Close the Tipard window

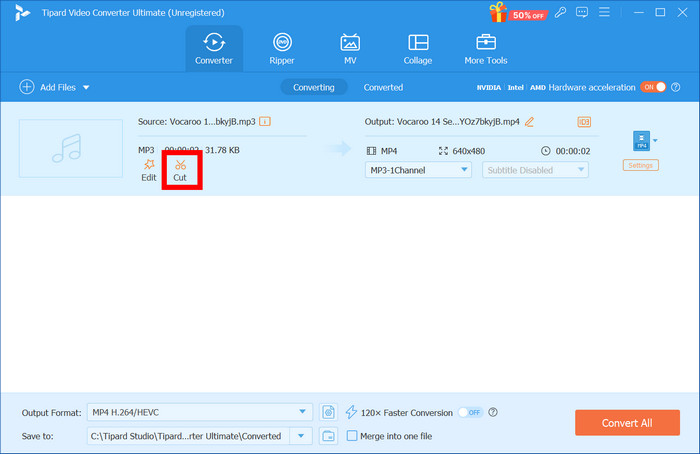(x=682, y=12)
